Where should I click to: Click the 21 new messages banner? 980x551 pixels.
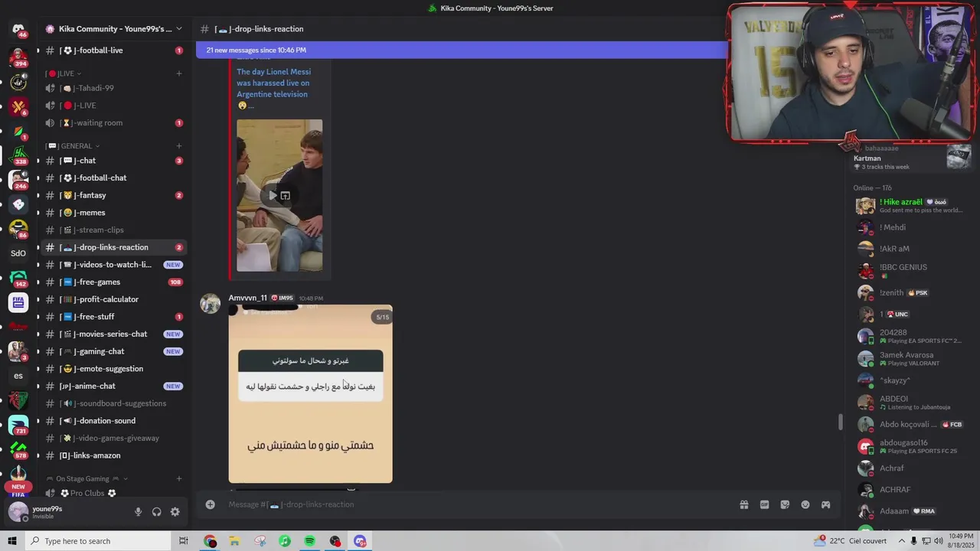(x=462, y=50)
